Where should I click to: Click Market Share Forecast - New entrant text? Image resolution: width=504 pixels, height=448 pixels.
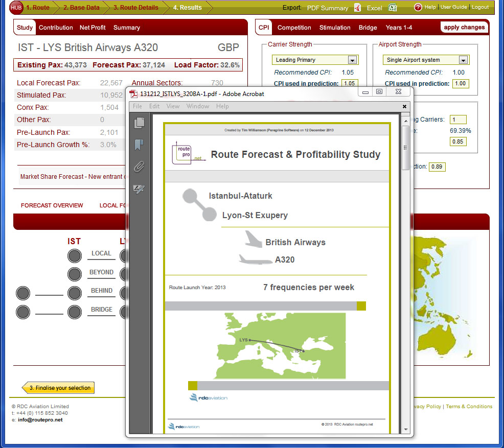[x=73, y=177]
